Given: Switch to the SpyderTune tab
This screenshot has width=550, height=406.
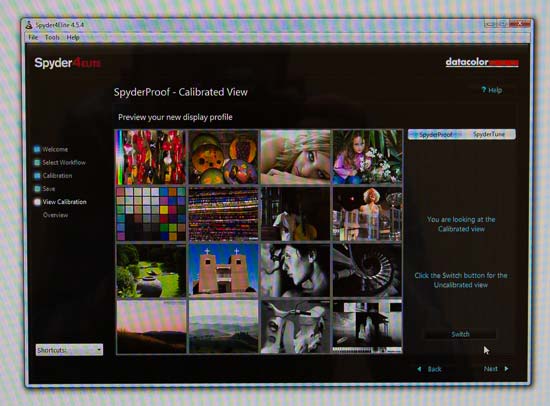Looking at the screenshot, I should point(489,134).
